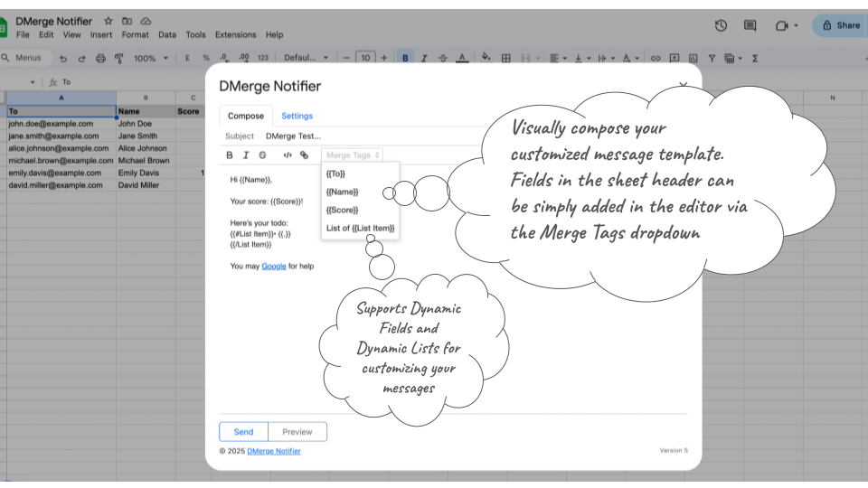Image resolution: width=868 pixels, height=488 pixels.
Task: Open text color picker in Sheets toolbar
Action: coord(462,58)
